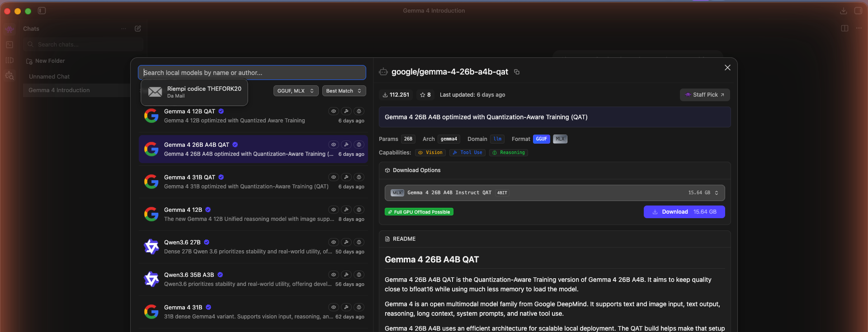The height and width of the screenshot is (332, 868).
Task: Click the Tool Use capability badge
Action: coord(467,153)
